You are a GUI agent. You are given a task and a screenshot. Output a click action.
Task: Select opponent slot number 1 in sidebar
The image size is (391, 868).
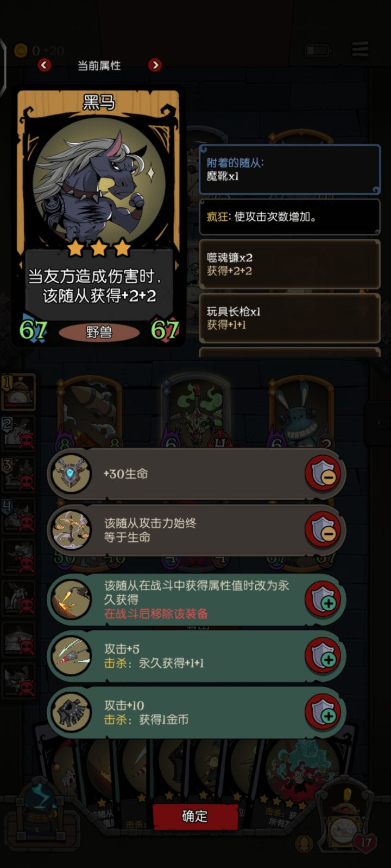tap(18, 391)
